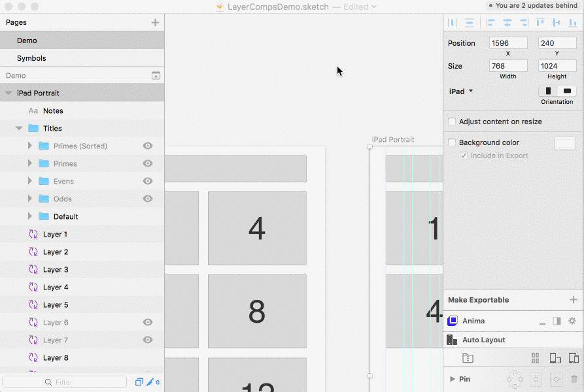
Task: Align layers to bottom edge
Action: tap(573, 23)
